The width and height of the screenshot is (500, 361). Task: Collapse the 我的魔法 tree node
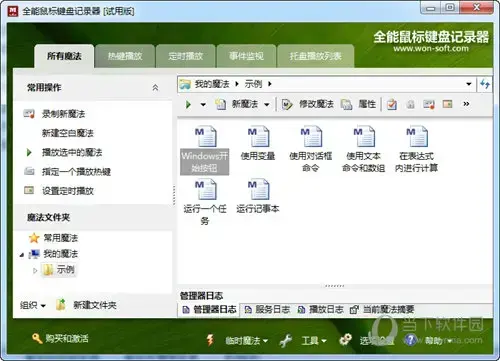click(22, 255)
